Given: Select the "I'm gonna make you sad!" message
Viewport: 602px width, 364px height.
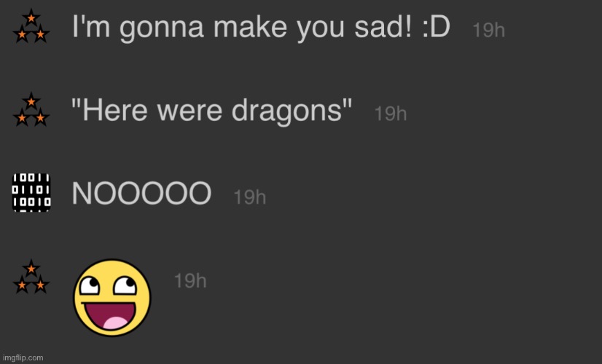Looking at the screenshot, I should point(261,28).
